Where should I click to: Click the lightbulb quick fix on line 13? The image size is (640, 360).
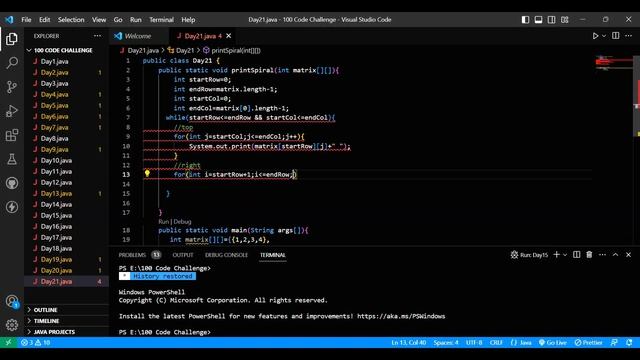point(147,173)
